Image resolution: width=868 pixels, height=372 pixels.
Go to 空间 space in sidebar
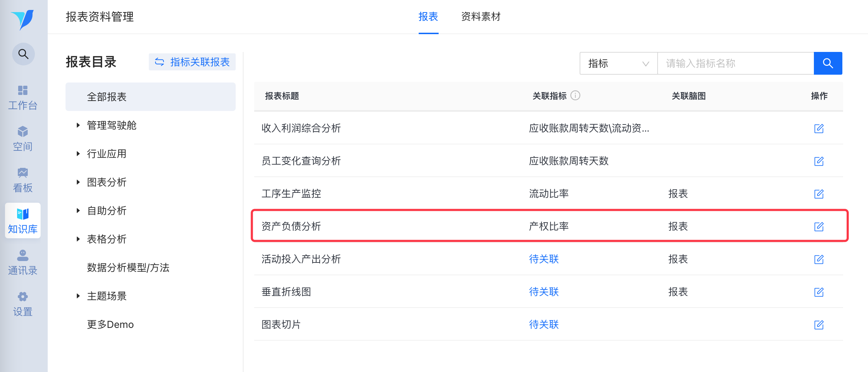[23, 138]
